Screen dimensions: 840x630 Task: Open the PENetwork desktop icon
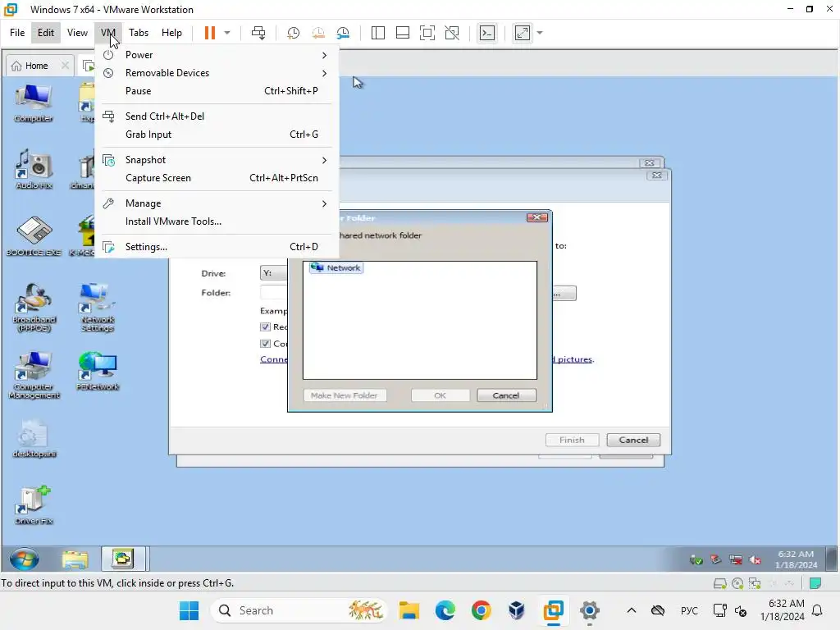coord(98,371)
